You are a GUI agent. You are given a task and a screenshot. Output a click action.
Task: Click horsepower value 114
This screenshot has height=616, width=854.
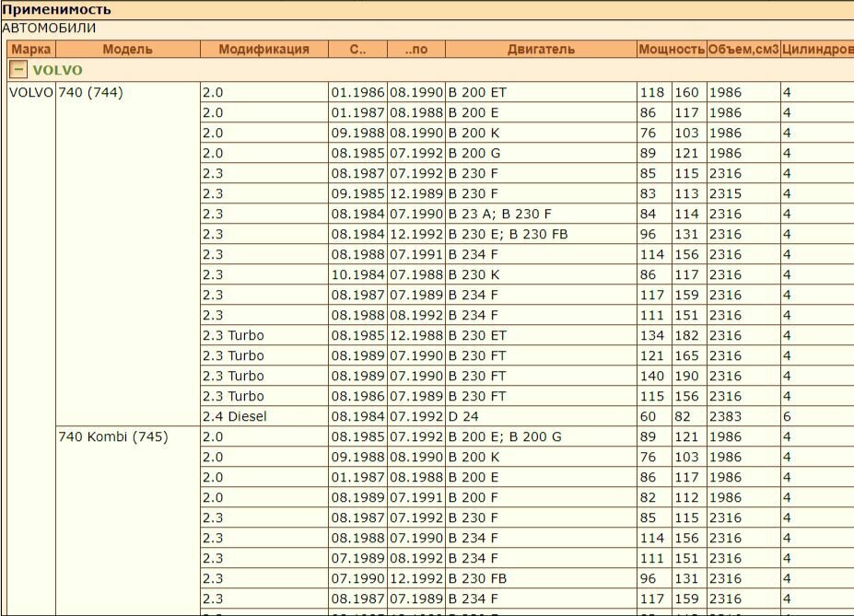pyautogui.click(x=687, y=214)
